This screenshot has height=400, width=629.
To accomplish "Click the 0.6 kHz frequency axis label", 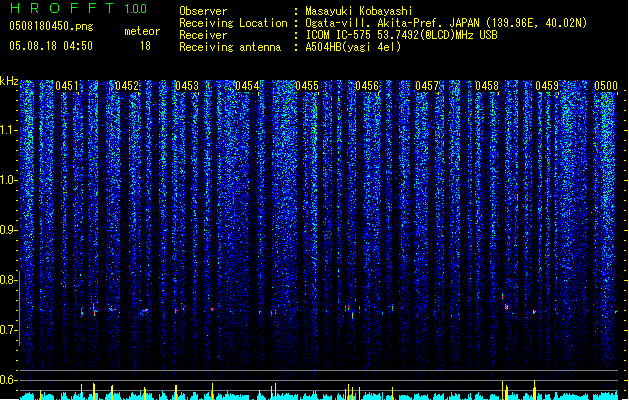I will 8,380.
